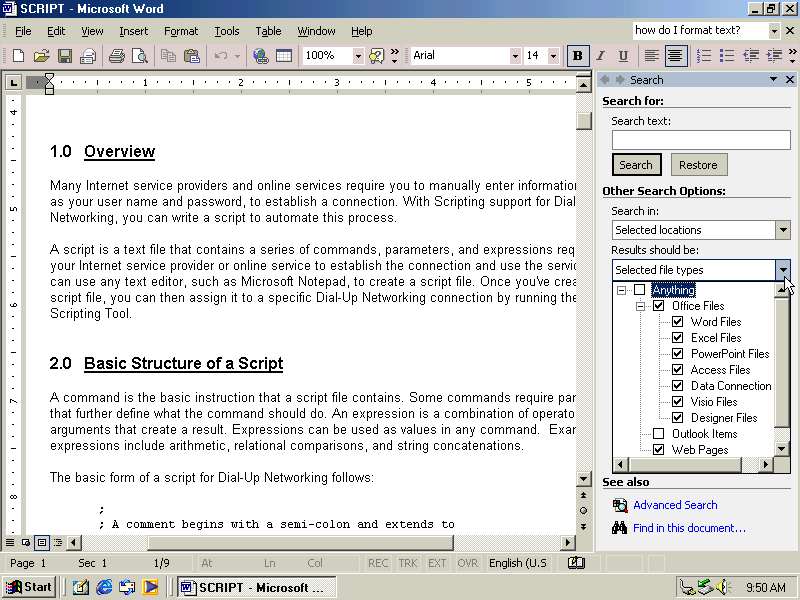The height and width of the screenshot is (600, 800).
Task: Check the Outlook Items checkbox
Action: (x=659, y=434)
